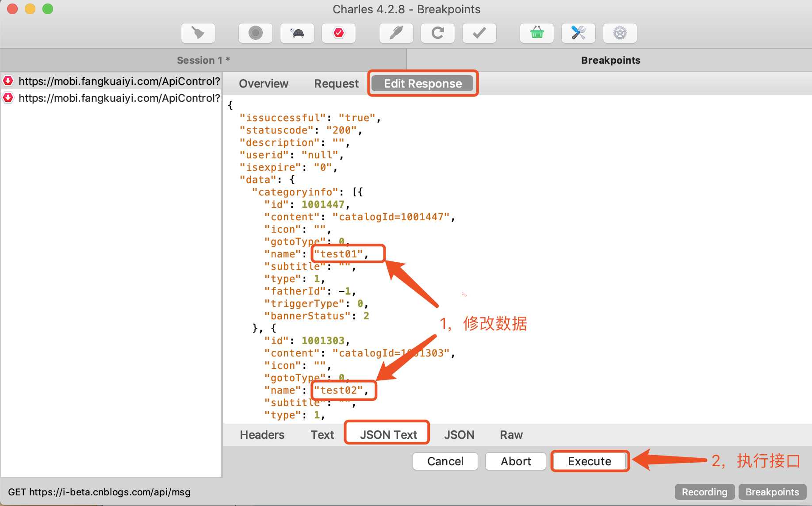Image resolution: width=812 pixels, height=506 pixels.
Task: Toggle the Recording status button
Action: [x=705, y=492]
